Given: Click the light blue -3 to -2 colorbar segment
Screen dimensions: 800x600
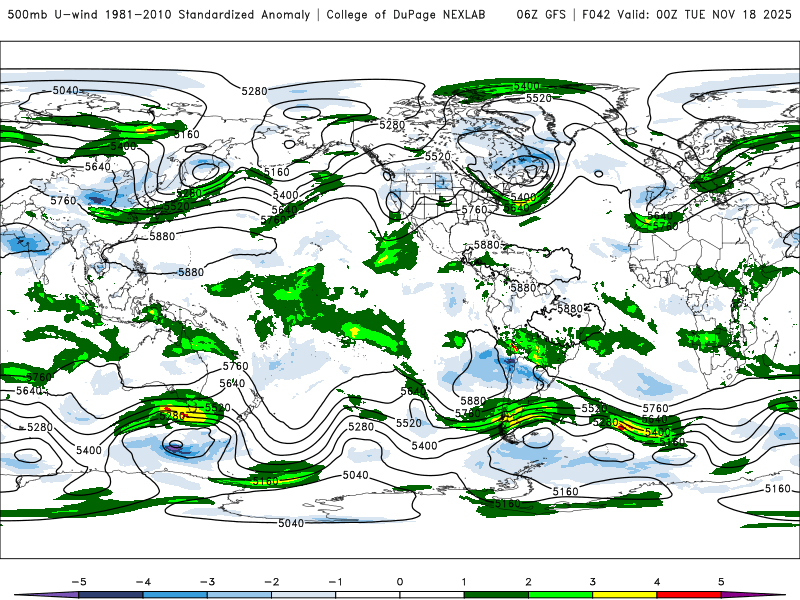Looking at the screenshot, I should pyautogui.click(x=239, y=595).
